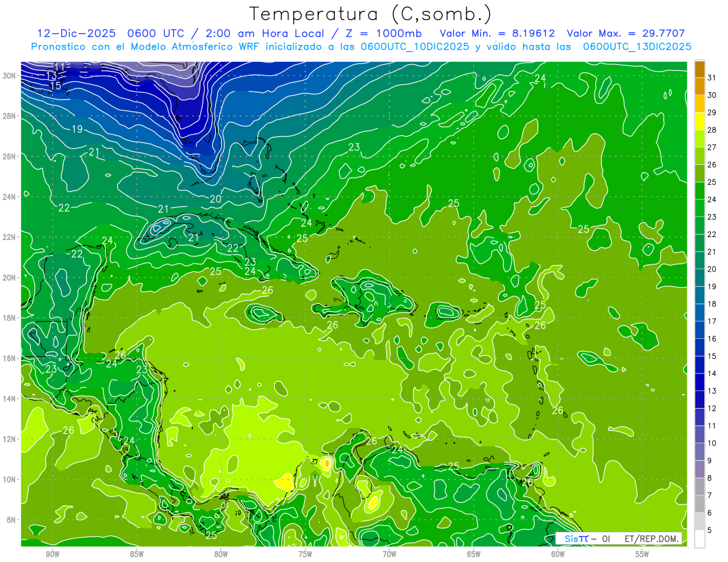The height and width of the screenshot is (562, 728).
Task: Click the "5" label on the color scale
Action: point(710,530)
